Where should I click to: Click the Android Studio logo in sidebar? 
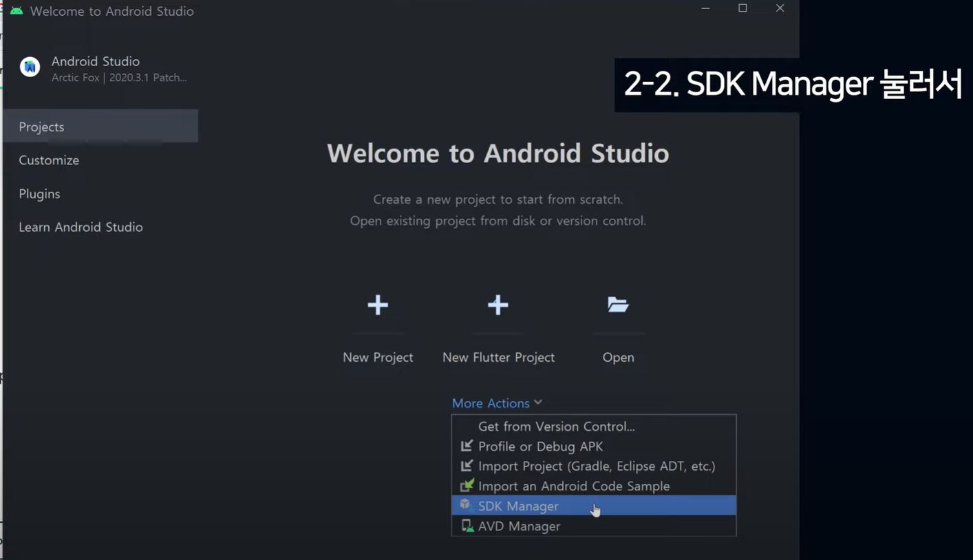(x=30, y=67)
